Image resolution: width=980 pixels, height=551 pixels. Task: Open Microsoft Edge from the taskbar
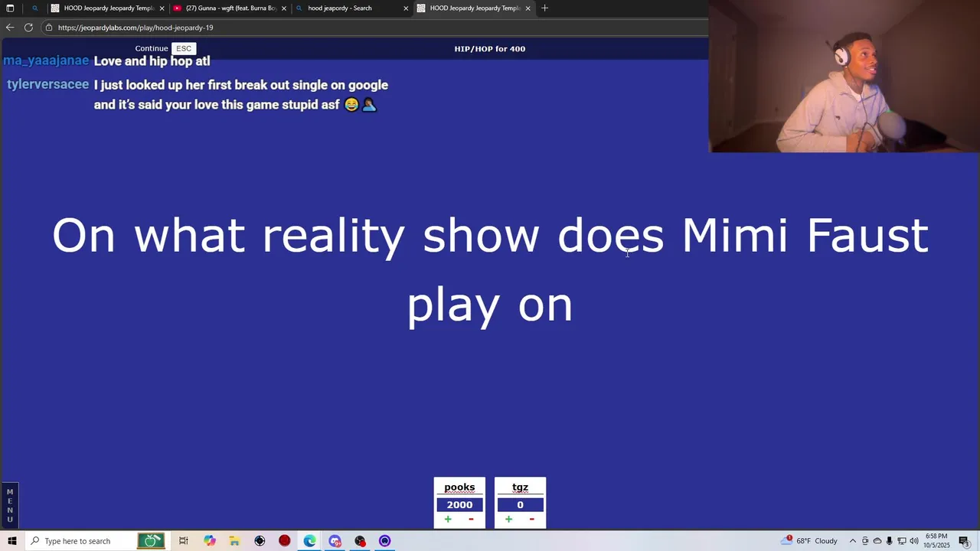309,541
